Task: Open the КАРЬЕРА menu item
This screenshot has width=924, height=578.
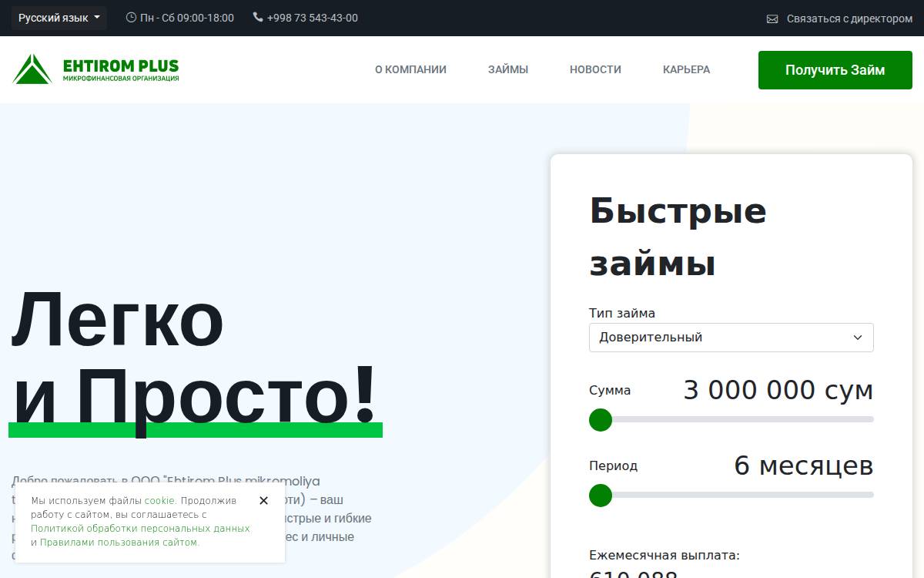Action: (x=686, y=69)
